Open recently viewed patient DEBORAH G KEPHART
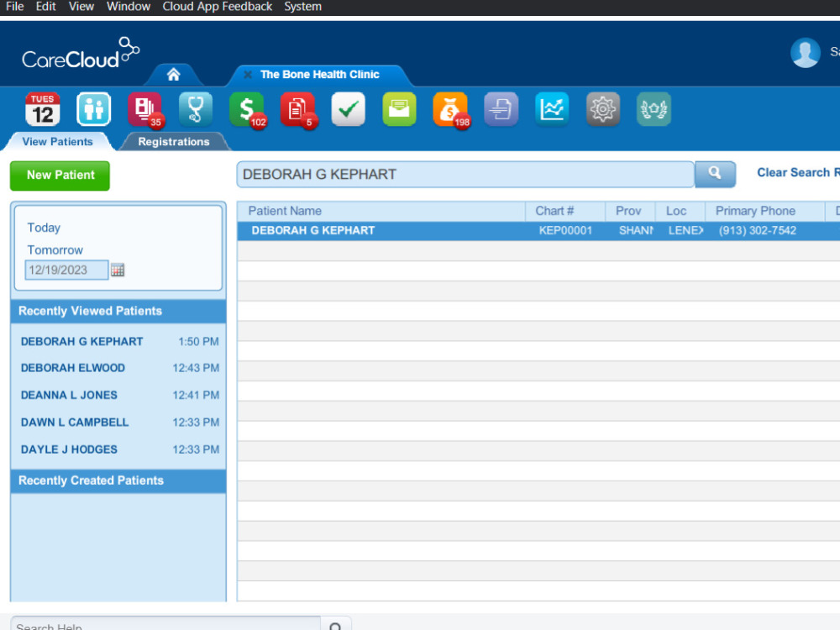 point(81,341)
